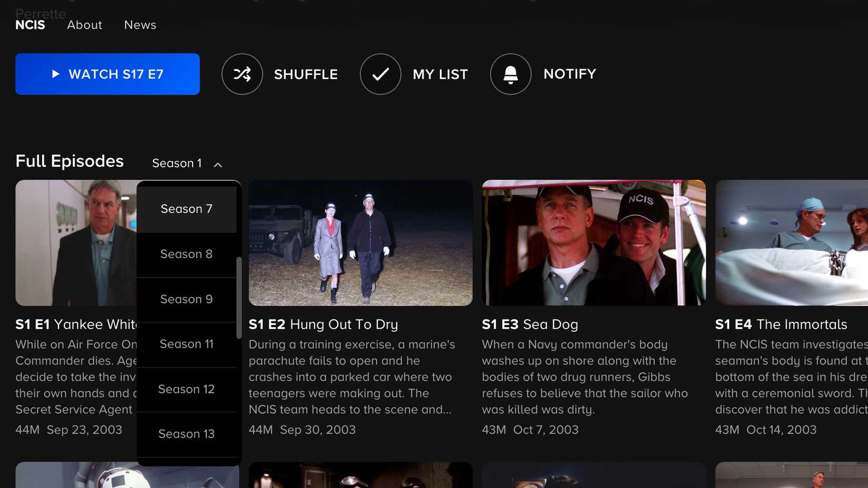Play the Sea Dog episode thumbnail
868x488 pixels.
[593, 243]
